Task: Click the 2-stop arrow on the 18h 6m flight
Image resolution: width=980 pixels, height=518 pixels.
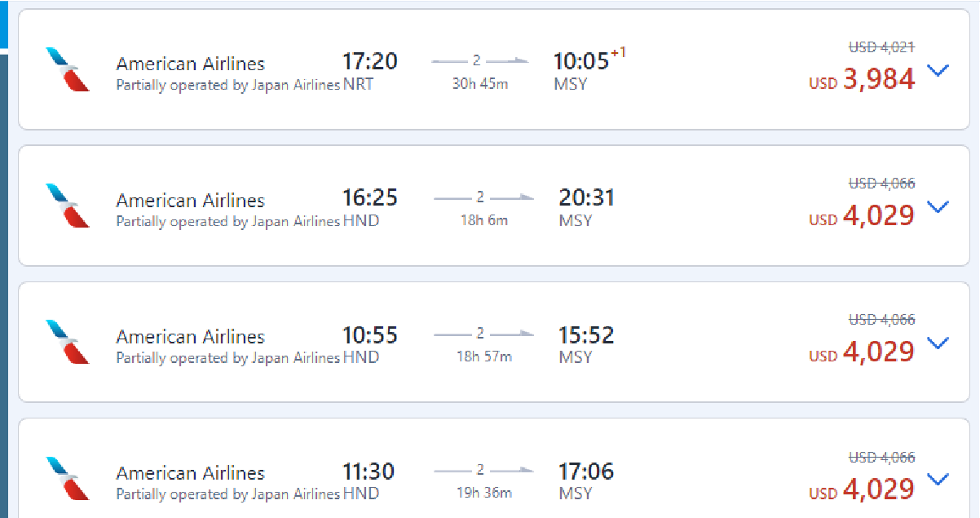Action: tap(483, 197)
